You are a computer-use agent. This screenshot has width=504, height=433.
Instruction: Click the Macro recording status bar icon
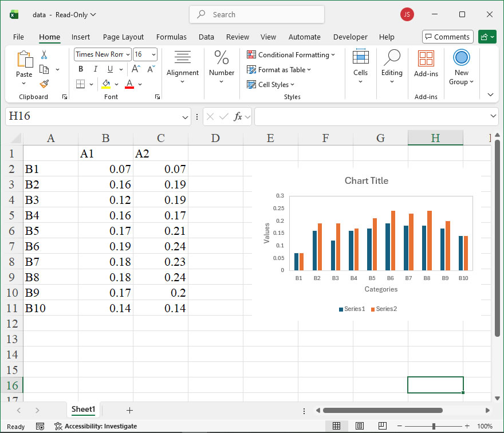[40, 426]
